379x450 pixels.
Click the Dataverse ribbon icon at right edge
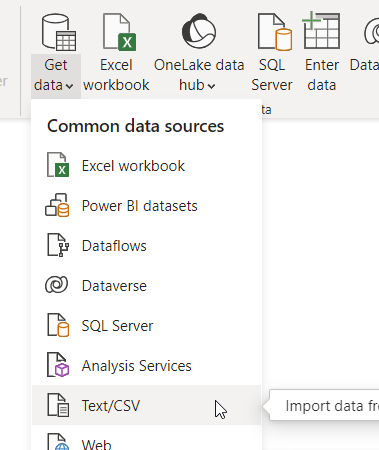(372, 32)
